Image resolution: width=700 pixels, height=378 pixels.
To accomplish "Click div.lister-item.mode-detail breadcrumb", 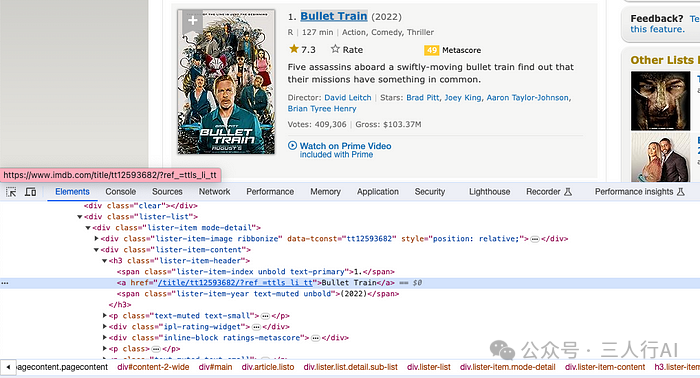I will (508, 367).
